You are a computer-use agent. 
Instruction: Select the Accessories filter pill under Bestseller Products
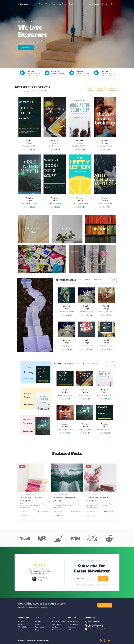pyautogui.click(x=112, y=89)
